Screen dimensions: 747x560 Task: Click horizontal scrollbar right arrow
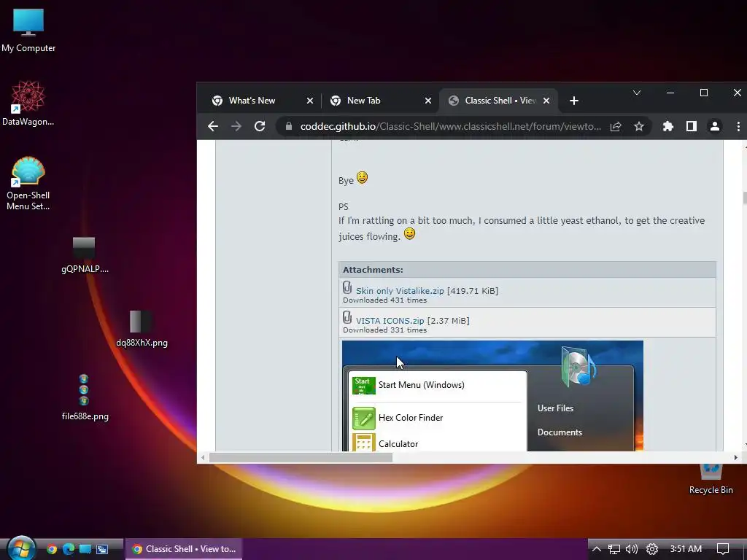point(735,458)
